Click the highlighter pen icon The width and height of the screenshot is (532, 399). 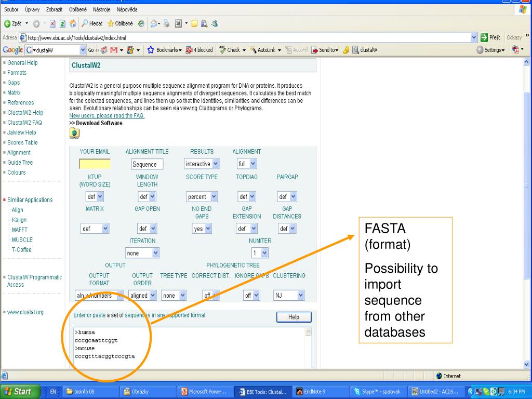click(x=346, y=50)
